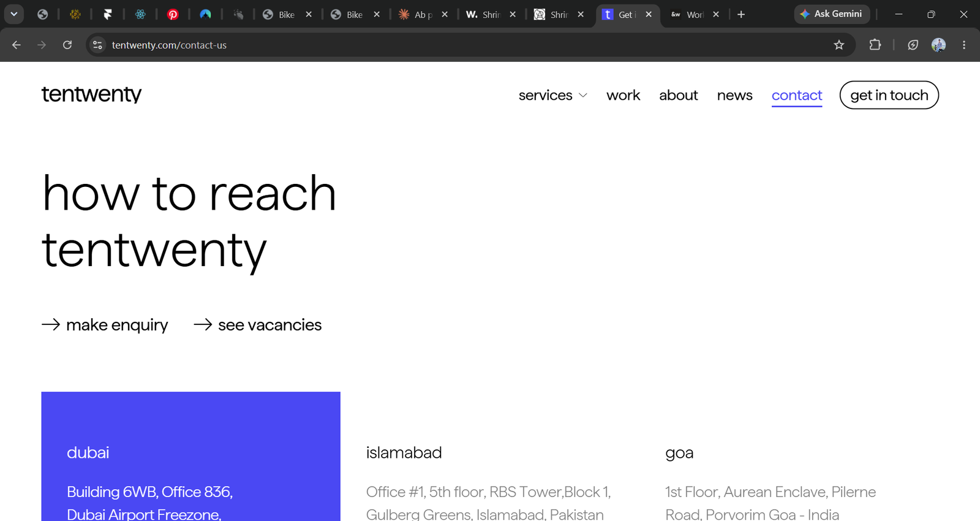Open the performance leaf icon in toolbar

913,45
